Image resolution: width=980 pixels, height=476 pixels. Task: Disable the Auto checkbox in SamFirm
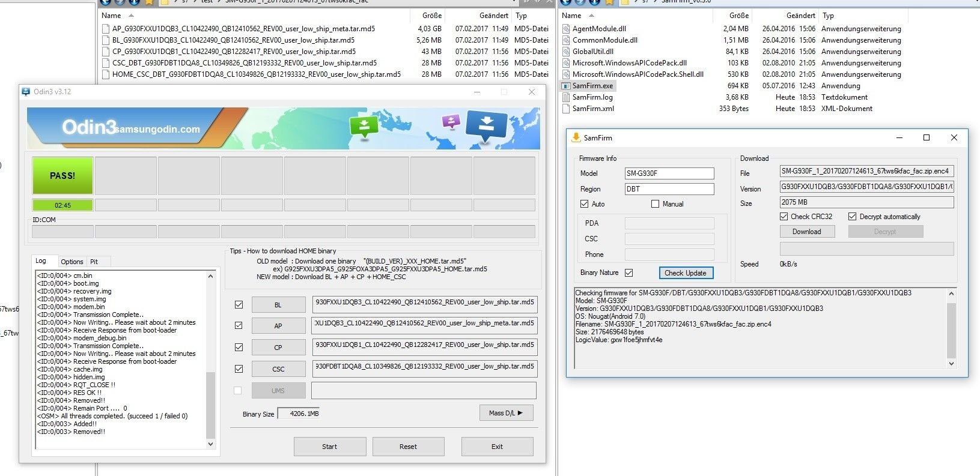pyautogui.click(x=584, y=204)
